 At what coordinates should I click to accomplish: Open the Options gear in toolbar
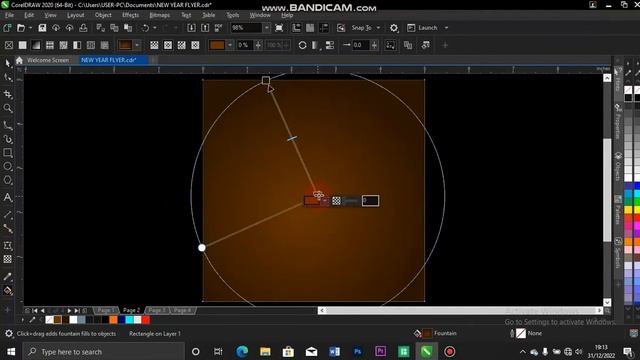[393, 28]
